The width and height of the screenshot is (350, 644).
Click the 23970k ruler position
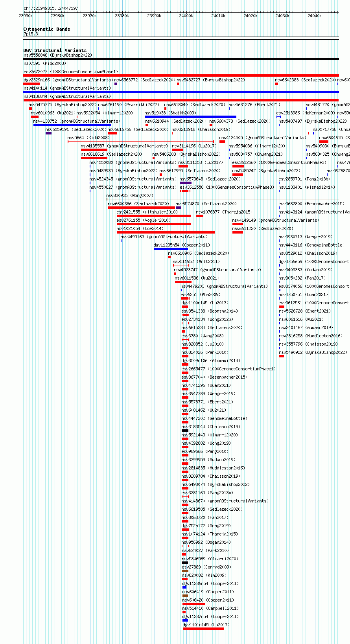click(x=90, y=16)
